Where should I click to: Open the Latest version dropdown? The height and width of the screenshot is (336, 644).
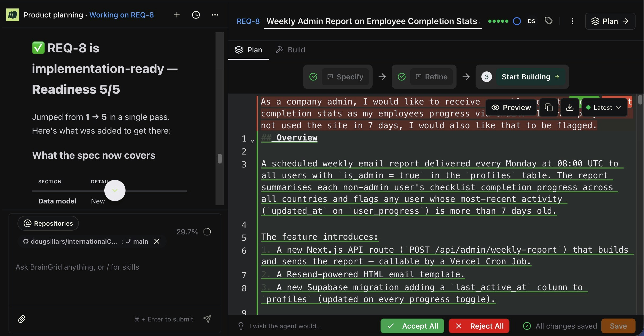tap(604, 107)
